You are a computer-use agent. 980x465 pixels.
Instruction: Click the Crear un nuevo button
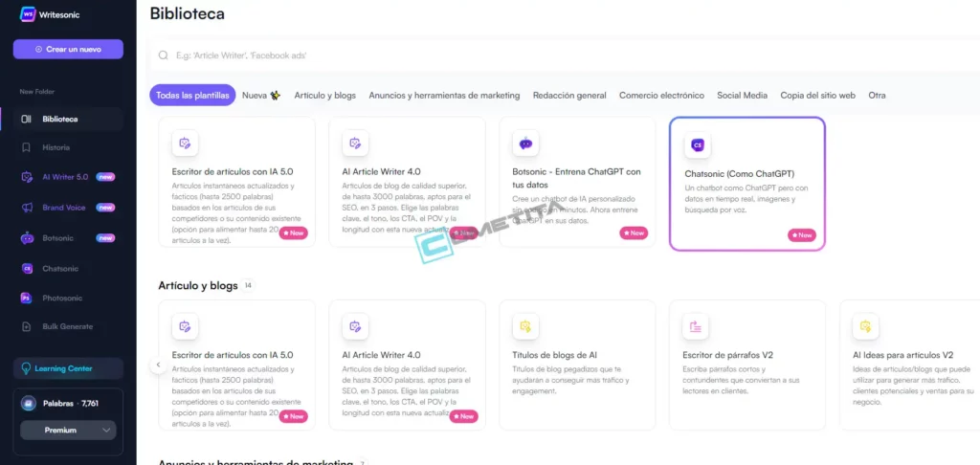click(x=68, y=49)
